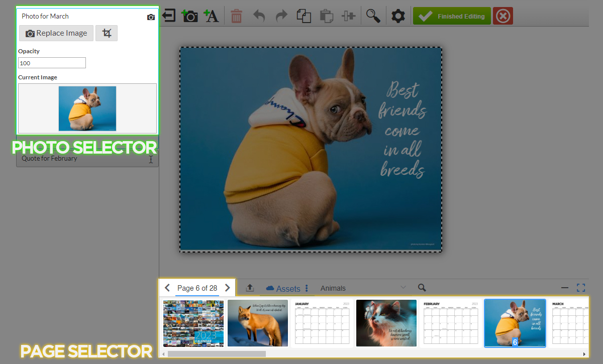
Task: Open the Assets three-dot options menu
Action: [307, 288]
